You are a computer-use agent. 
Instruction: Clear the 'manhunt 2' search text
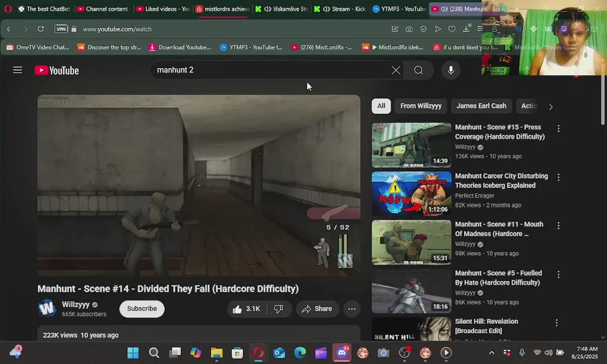[x=396, y=70]
